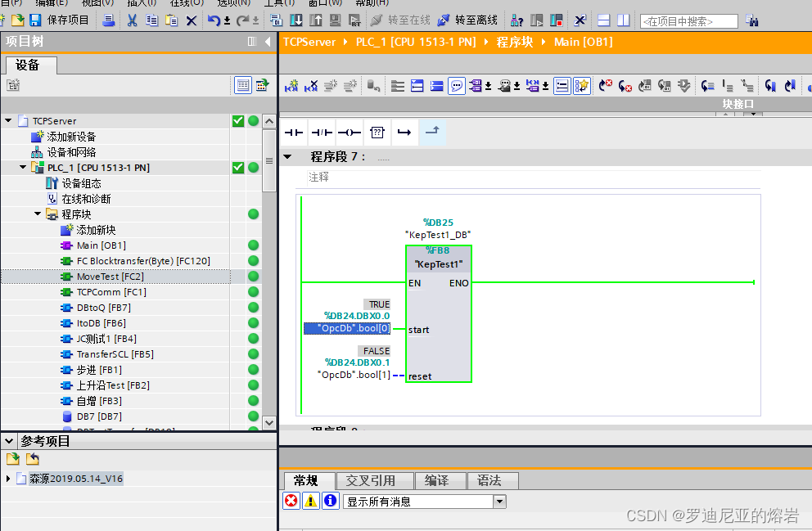Click the project search input field
The height and width of the screenshot is (531, 812).
[688, 21]
